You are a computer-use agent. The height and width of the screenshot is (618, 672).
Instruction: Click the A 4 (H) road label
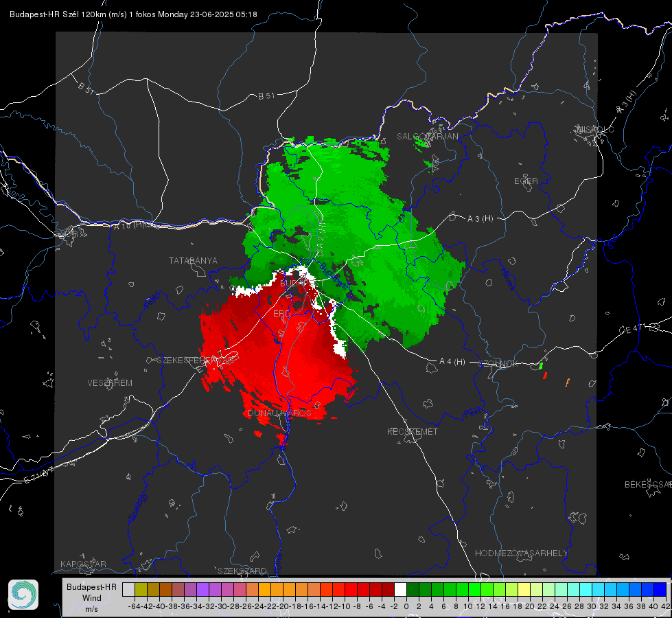click(452, 362)
